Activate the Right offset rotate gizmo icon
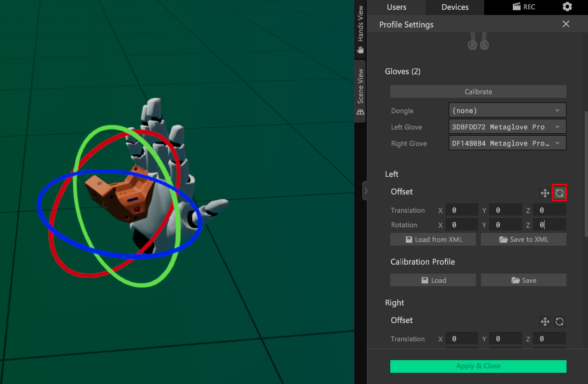588x384 pixels. click(x=559, y=321)
